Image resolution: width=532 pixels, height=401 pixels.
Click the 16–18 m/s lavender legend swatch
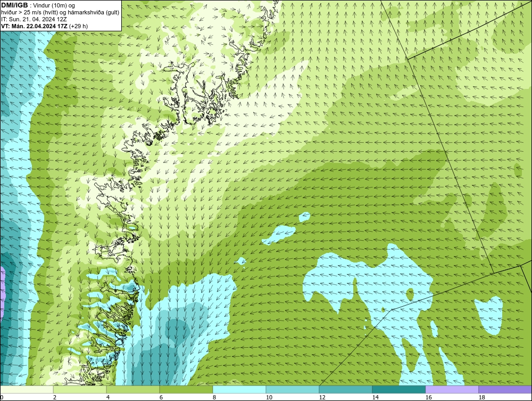point(452,389)
